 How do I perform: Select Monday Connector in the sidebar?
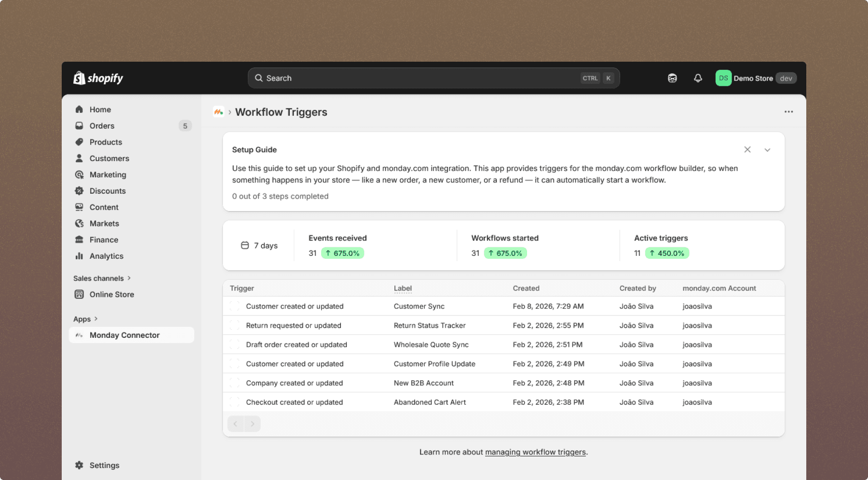(x=131, y=335)
